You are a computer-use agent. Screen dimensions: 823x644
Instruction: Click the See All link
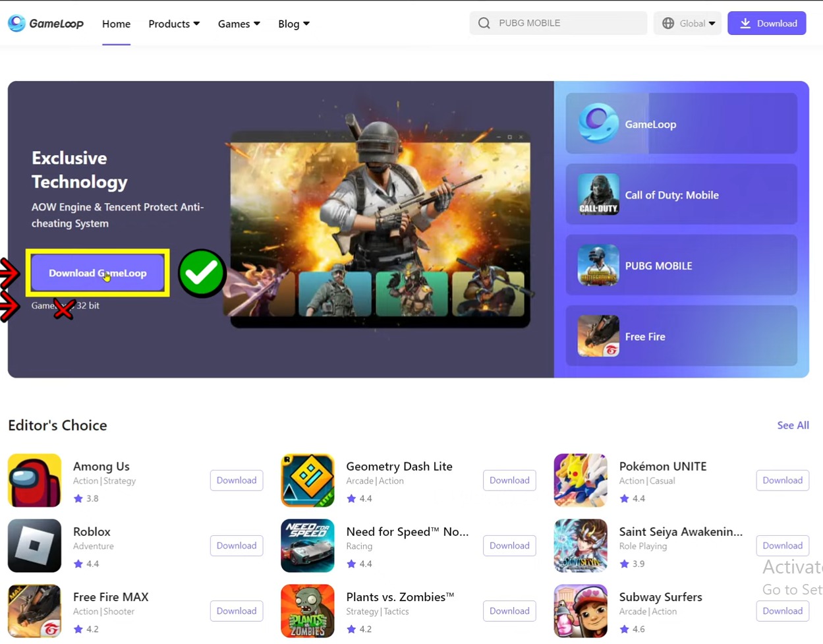pyautogui.click(x=793, y=425)
